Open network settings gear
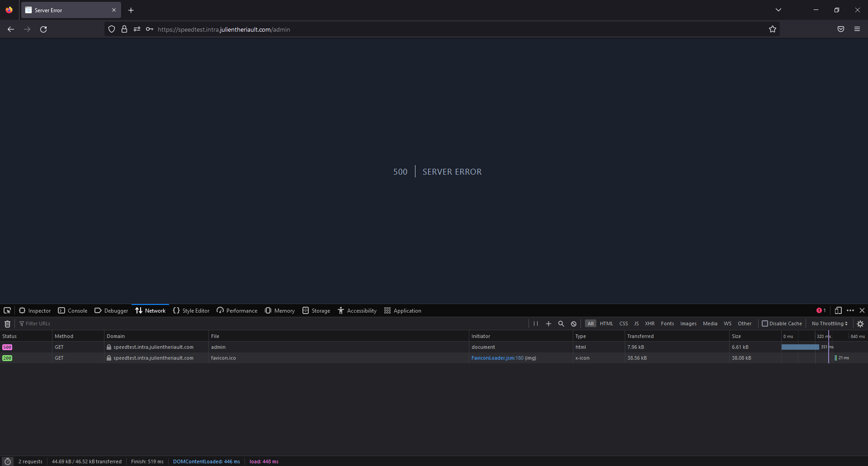Screen dimensions: 868x466 [x=860, y=324]
